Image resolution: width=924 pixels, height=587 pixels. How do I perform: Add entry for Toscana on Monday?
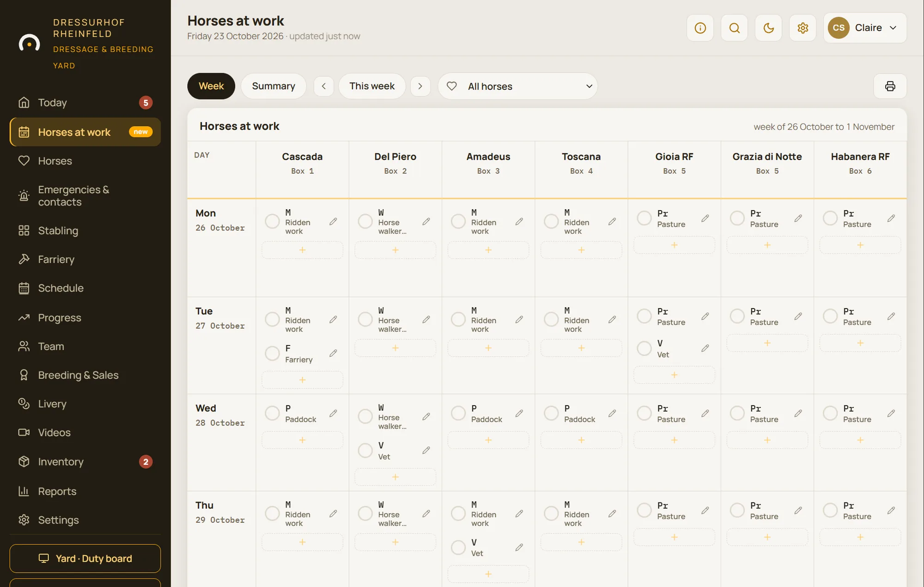point(581,250)
